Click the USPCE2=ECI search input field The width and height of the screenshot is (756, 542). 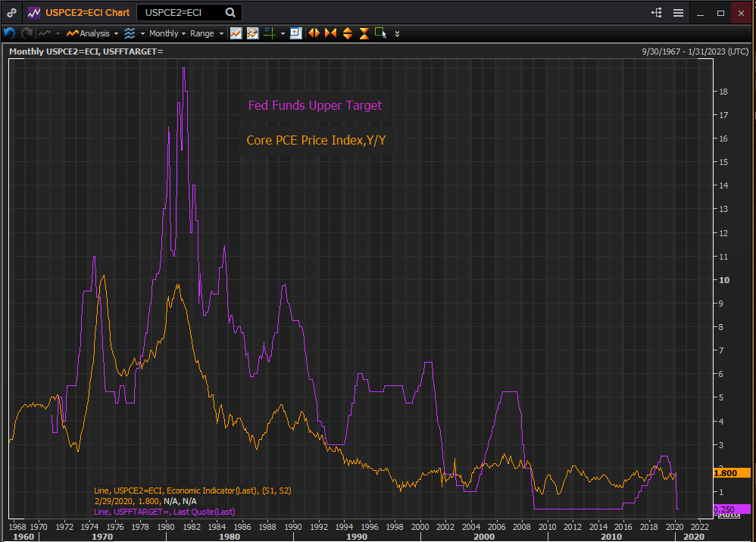tap(182, 13)
